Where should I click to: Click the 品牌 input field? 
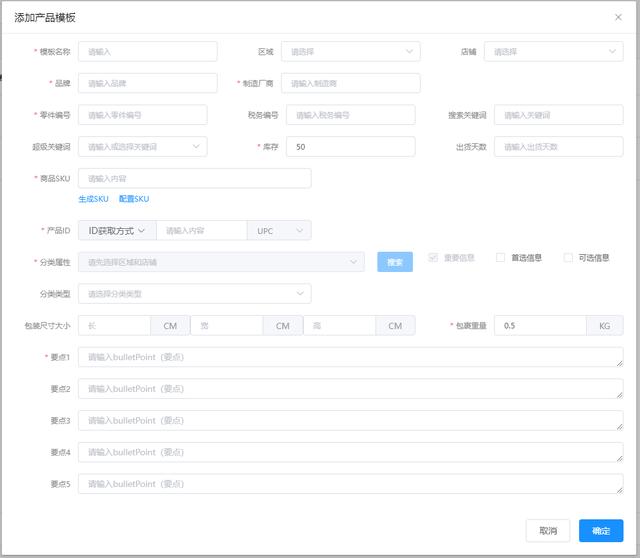pos(147,83)
